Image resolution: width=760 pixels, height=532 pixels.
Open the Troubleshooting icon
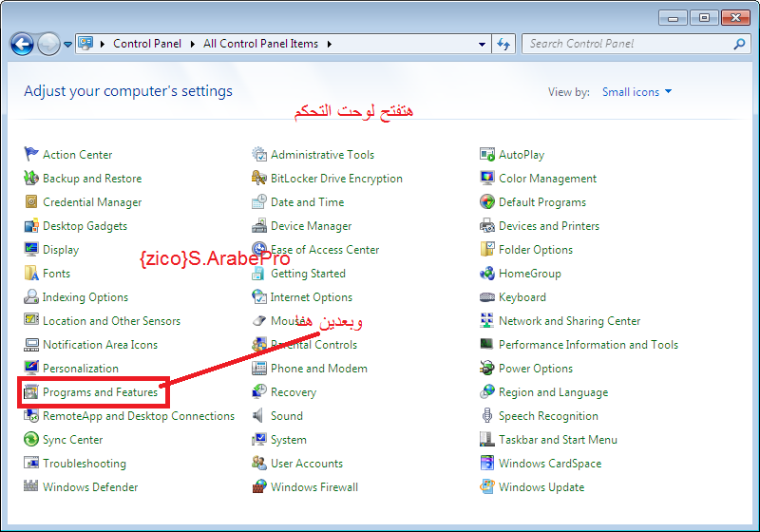click(x=31, y=463)
